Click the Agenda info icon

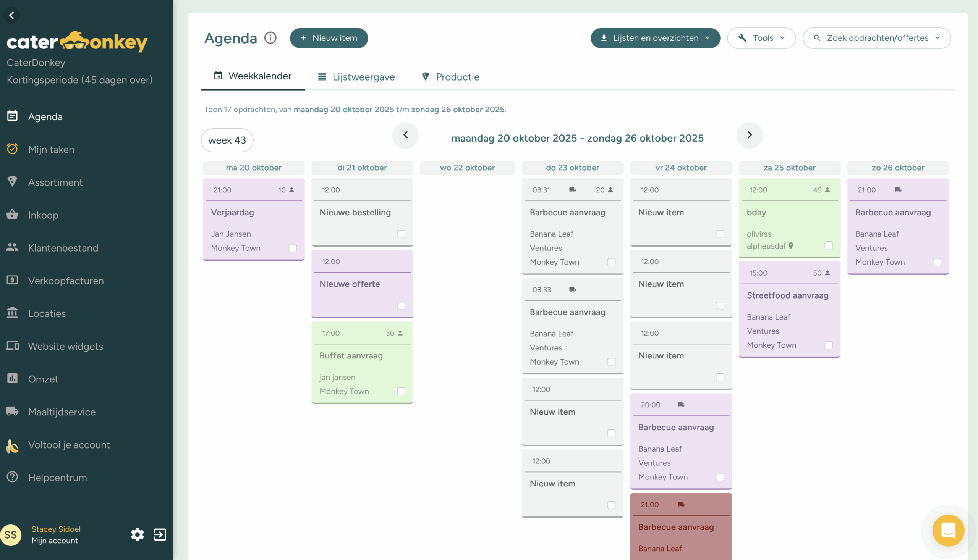pos(270,38)
